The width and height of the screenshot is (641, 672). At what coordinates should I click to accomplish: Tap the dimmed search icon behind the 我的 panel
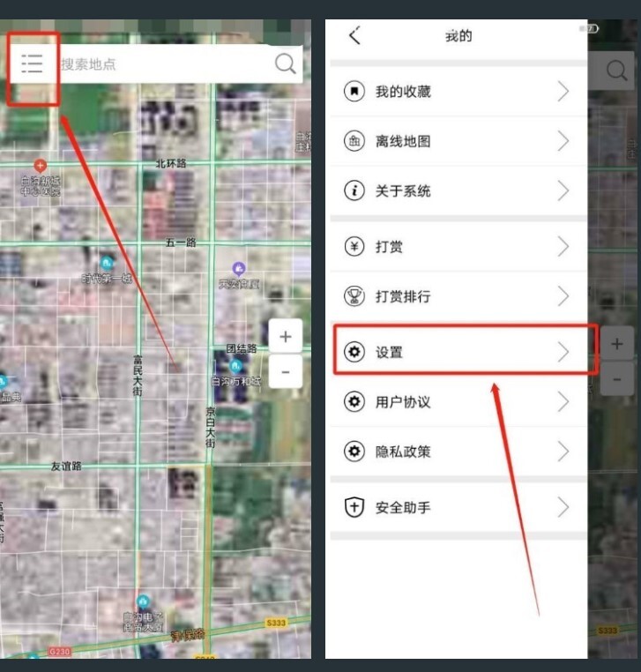coord(616,71)
